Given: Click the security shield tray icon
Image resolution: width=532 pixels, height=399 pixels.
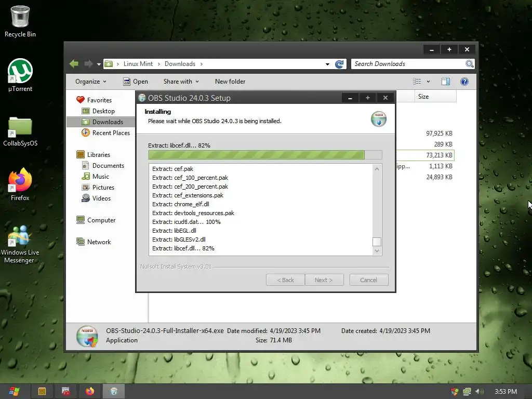Looking at the screenshot, I should click(455, 392).
